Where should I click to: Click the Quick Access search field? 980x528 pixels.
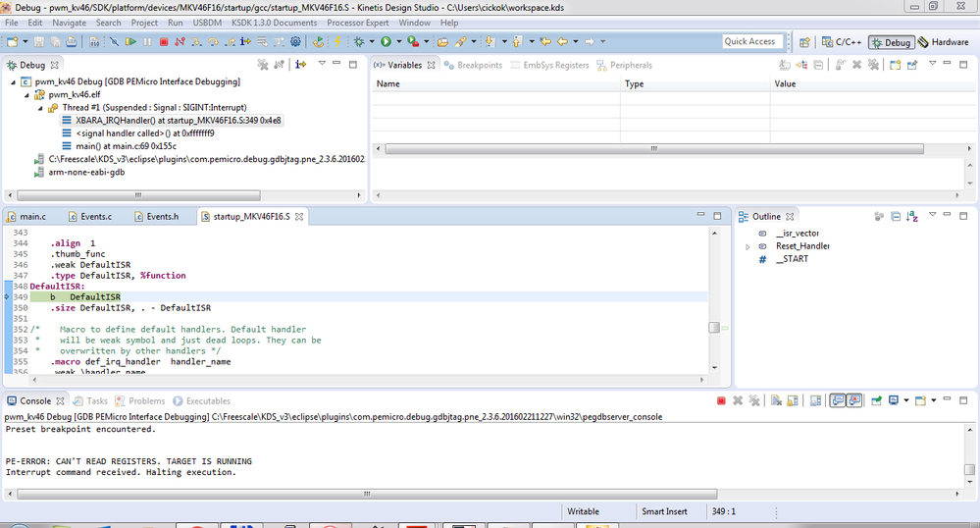(752, 41)
